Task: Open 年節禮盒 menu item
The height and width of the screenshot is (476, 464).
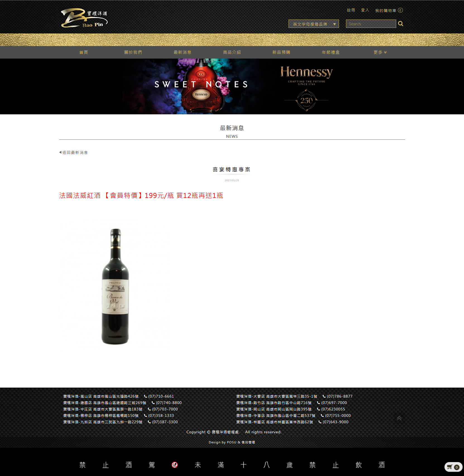Action: [x=331, y=52]
